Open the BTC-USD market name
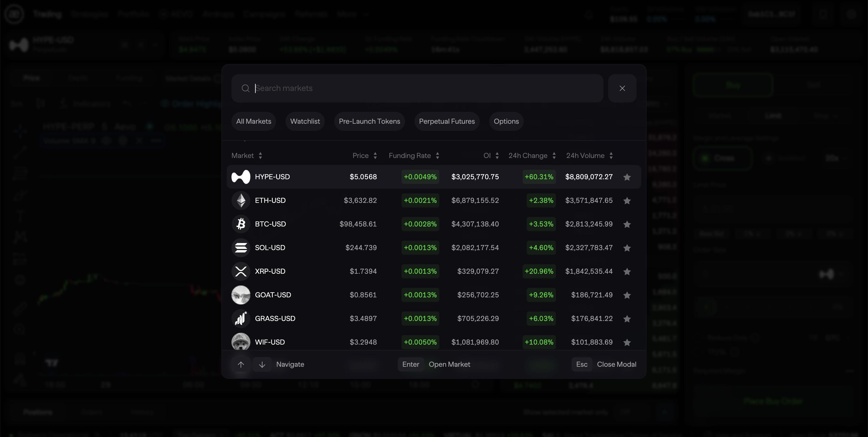868x437 pixels. coord(270,224)
